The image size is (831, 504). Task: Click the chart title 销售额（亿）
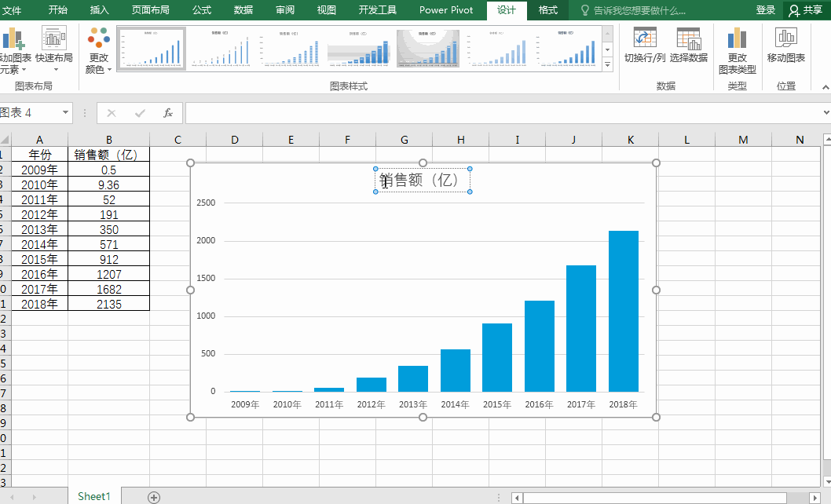click(423, 181)
